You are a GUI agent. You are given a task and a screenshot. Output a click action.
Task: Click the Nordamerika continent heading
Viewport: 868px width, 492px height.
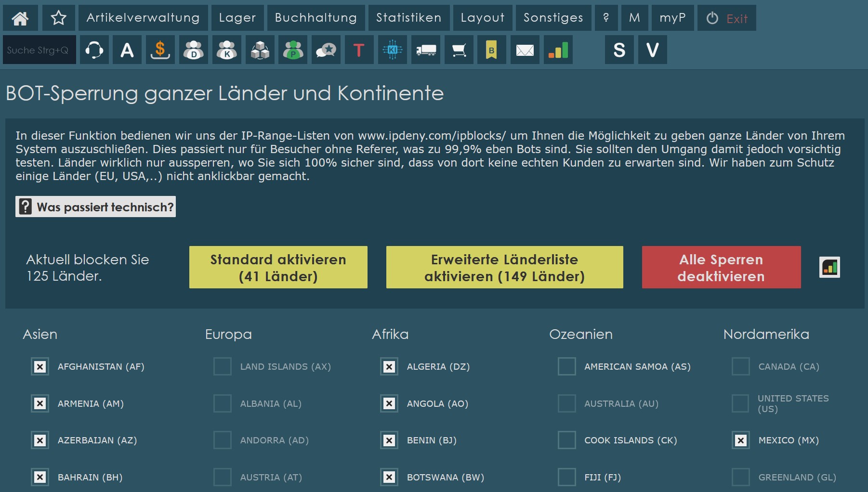click(x=766, y=334)
